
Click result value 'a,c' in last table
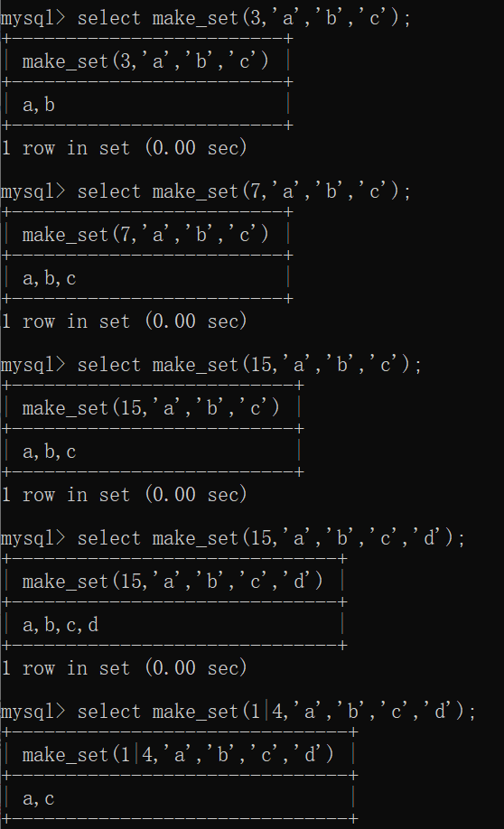39,798
